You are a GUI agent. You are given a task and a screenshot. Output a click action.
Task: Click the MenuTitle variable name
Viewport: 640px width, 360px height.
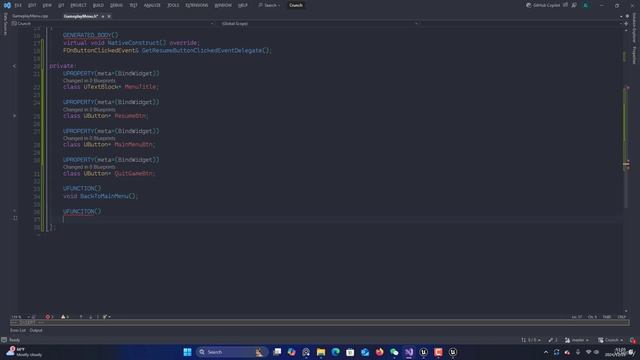140,87
